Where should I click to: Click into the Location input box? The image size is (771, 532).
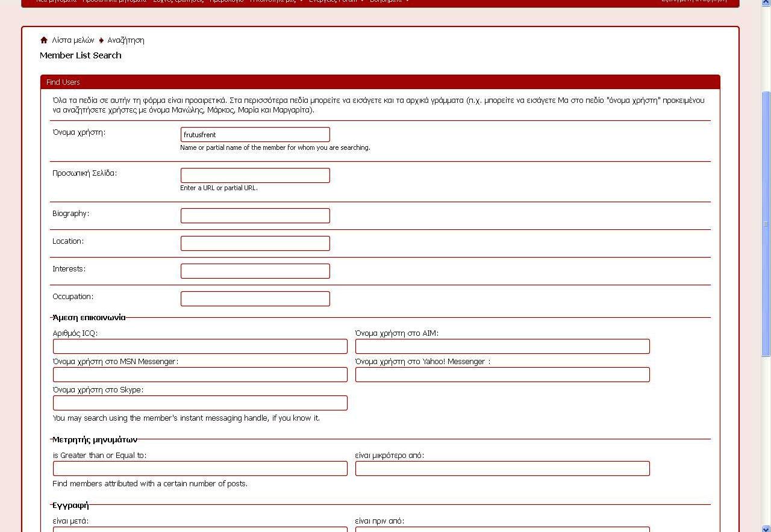[255, 243]
